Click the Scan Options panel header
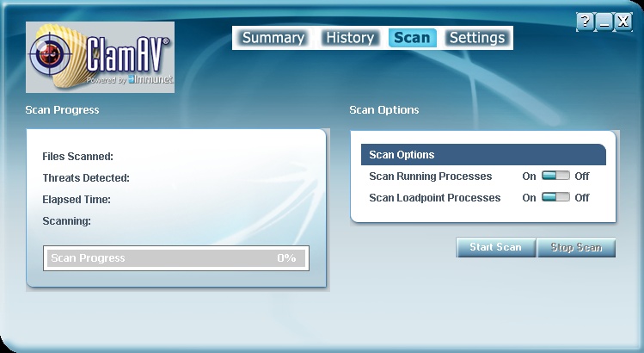The image size is (644, 353). coord(483,155)
